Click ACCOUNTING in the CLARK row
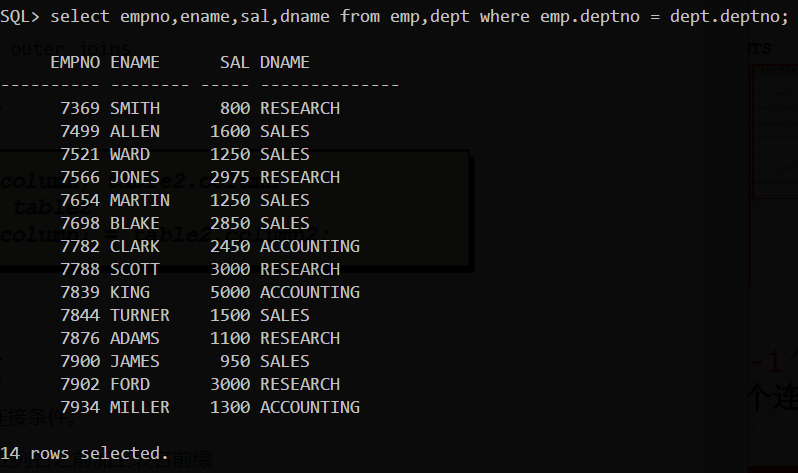The image size is (798, 473). [310, 246]
